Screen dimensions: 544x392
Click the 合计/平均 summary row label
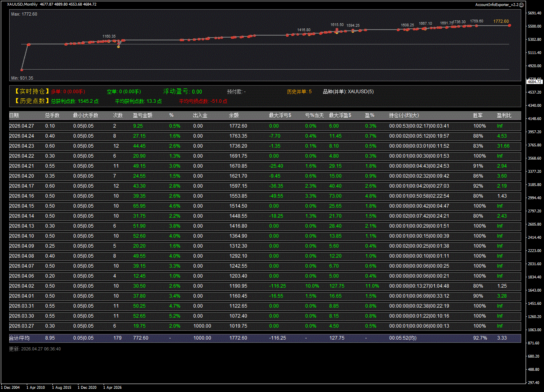(19, 338)
